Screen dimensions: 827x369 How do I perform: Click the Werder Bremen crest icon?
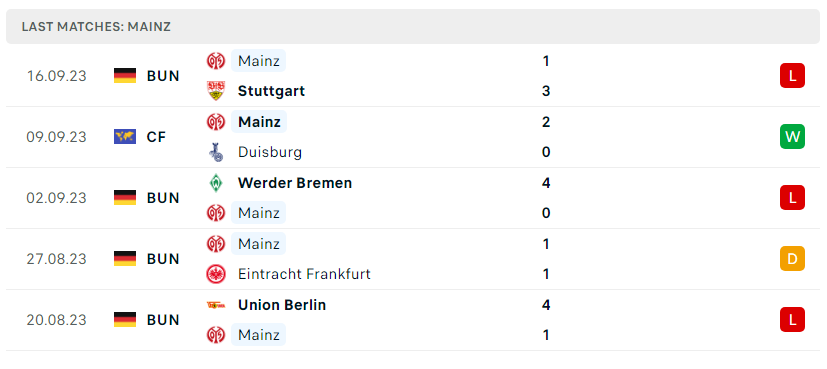click(x=216, y=183)
